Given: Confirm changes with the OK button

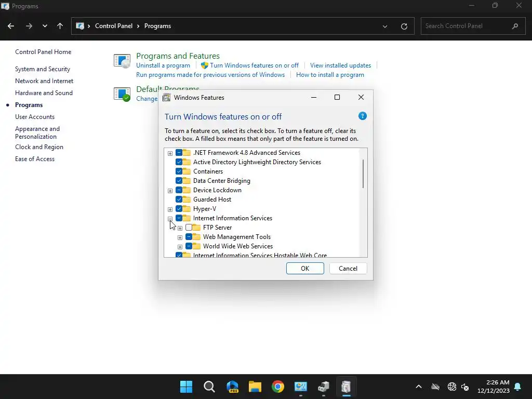Looking at the screenshot, I should [305, 269].
